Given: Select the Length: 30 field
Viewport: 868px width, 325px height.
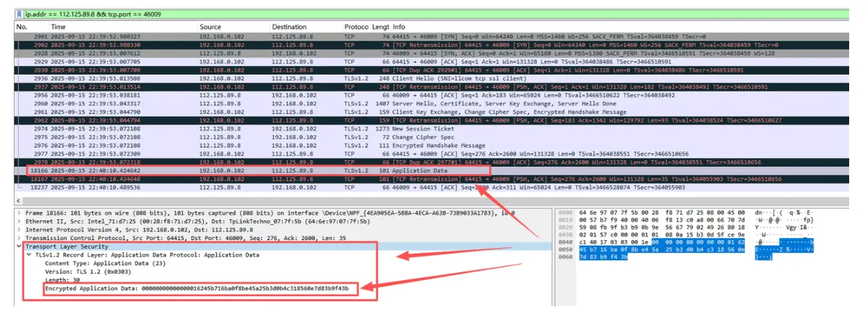Looking at the screenshot, I should pos(62,280).
